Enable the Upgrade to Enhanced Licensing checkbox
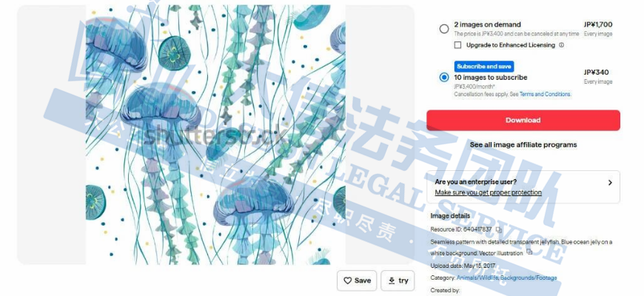Screen dimensions: 644x296 (x=457, y=45)
